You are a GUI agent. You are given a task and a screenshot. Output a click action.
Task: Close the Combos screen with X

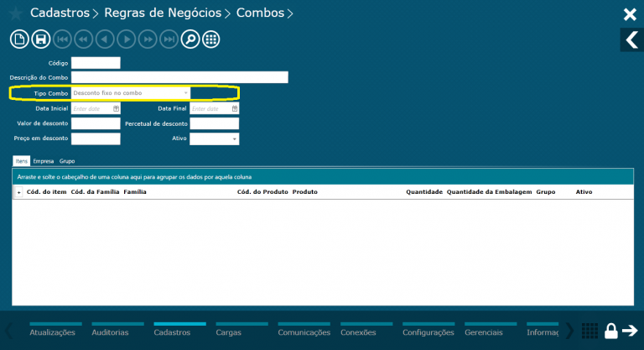point(630,14)
